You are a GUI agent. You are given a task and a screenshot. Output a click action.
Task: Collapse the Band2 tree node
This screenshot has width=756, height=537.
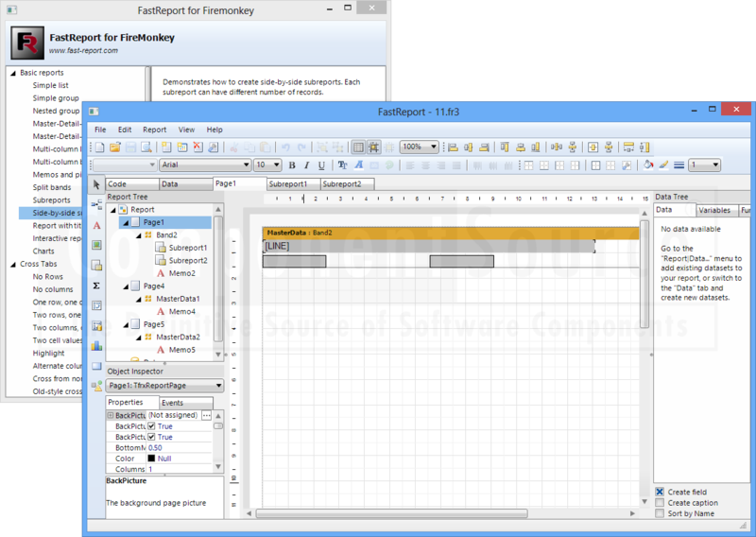pos(138,235)
